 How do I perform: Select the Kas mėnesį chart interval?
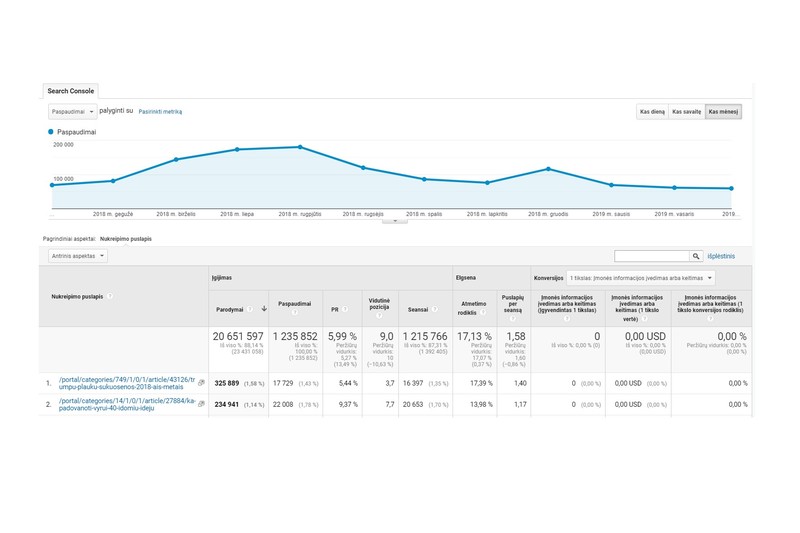[x=723, y=112]
